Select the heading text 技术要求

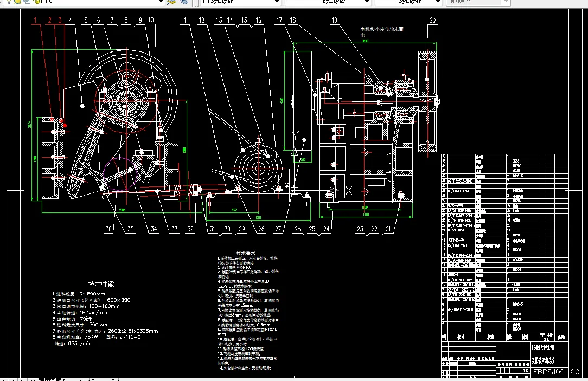coord(246,253)
